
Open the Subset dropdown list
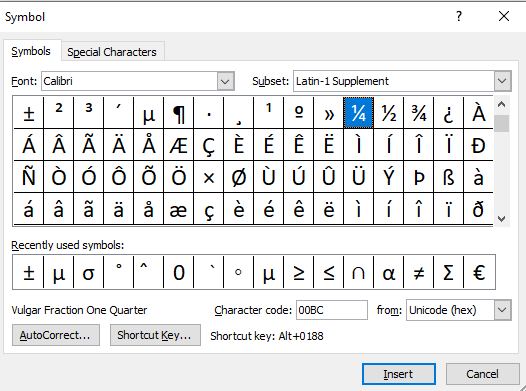[502, 81]
